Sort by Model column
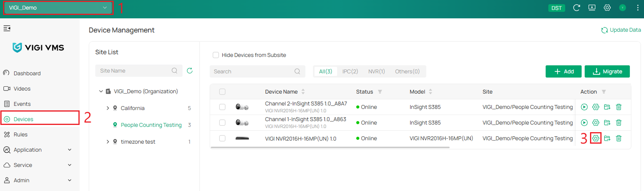The height and width of the screenshot is (191, 644). click(430, 92)
